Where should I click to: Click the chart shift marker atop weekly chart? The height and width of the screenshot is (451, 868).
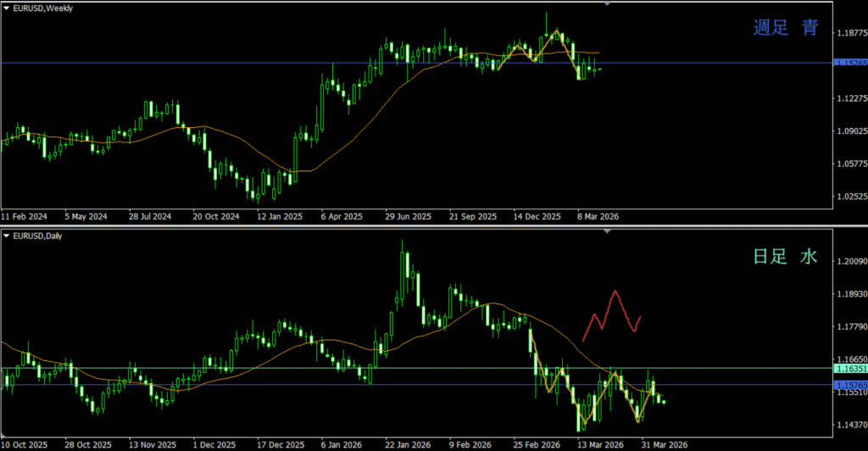(607, 4)
